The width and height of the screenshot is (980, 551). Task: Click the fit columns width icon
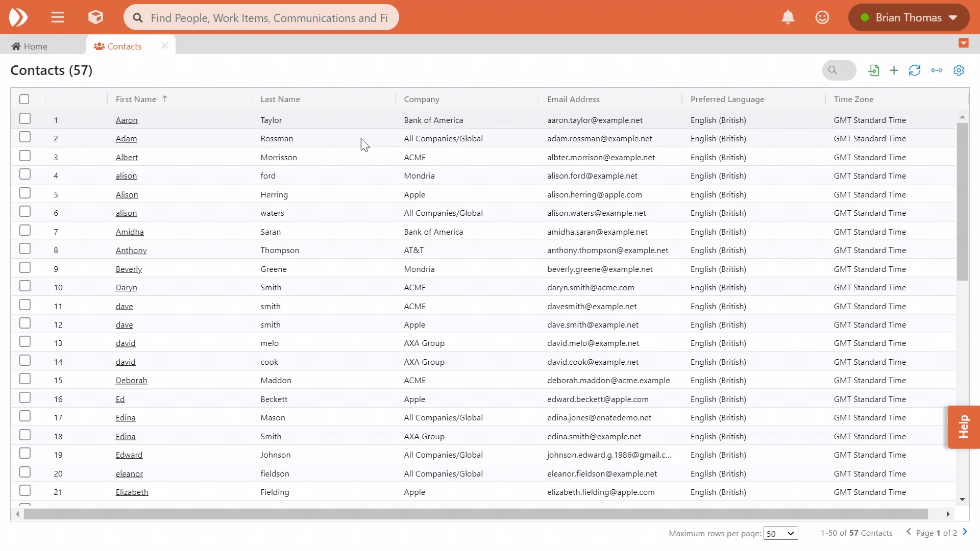pos(937,70)
